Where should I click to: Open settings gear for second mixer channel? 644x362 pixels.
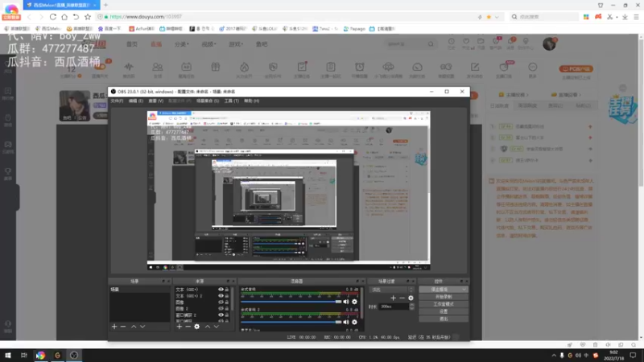pos(354,323)
